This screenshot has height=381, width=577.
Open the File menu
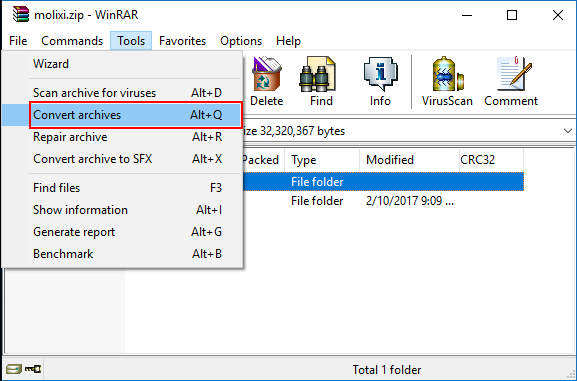pos(18,41)
